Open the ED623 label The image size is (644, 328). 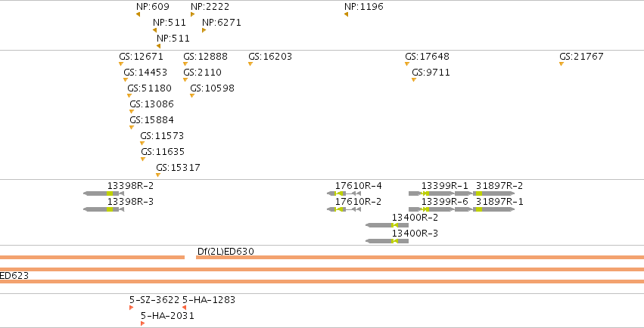pyautogui.click(x=14, y=276)
